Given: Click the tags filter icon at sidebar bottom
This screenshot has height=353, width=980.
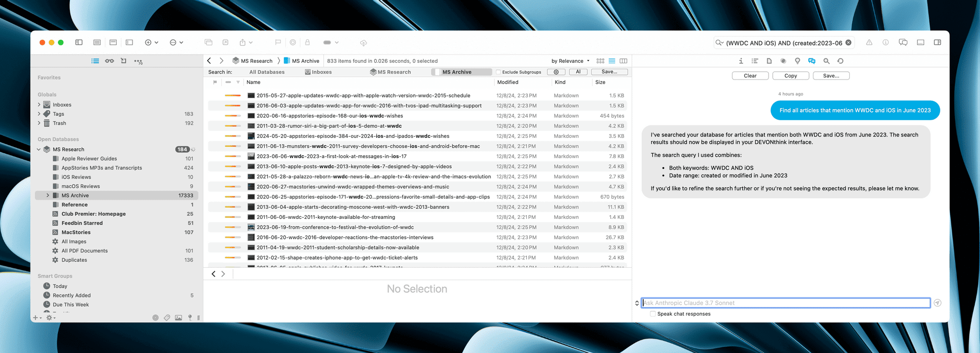Looking at the screenshot, I should [167, 318].
